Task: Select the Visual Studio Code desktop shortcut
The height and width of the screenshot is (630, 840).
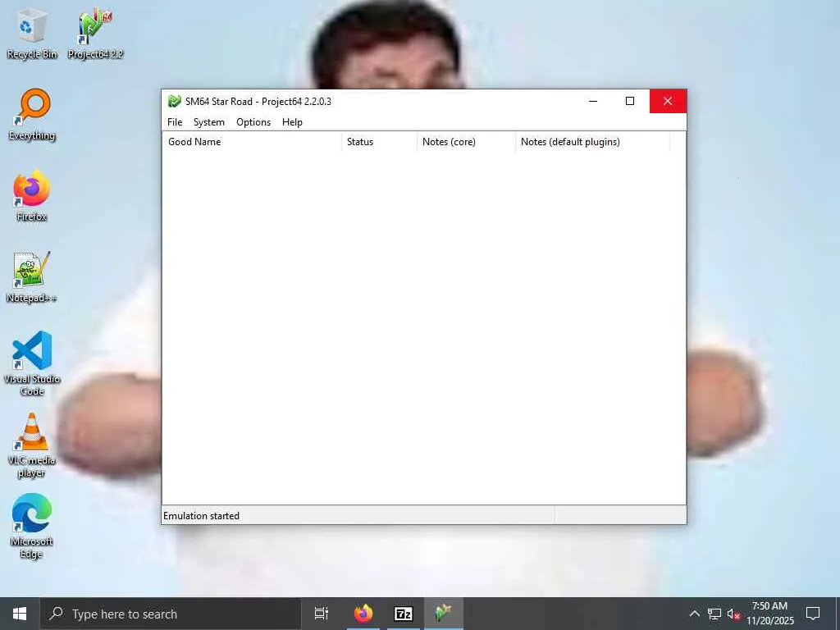Action: click(32, 363)
